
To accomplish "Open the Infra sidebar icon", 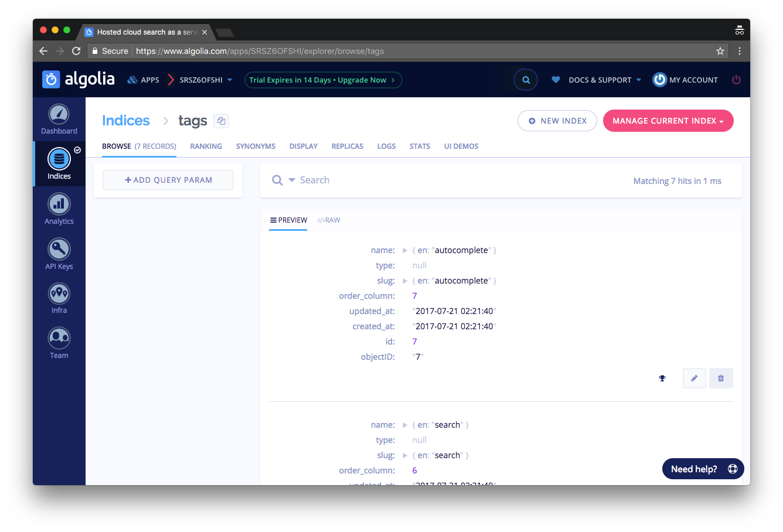I will [x=59, y=299].
